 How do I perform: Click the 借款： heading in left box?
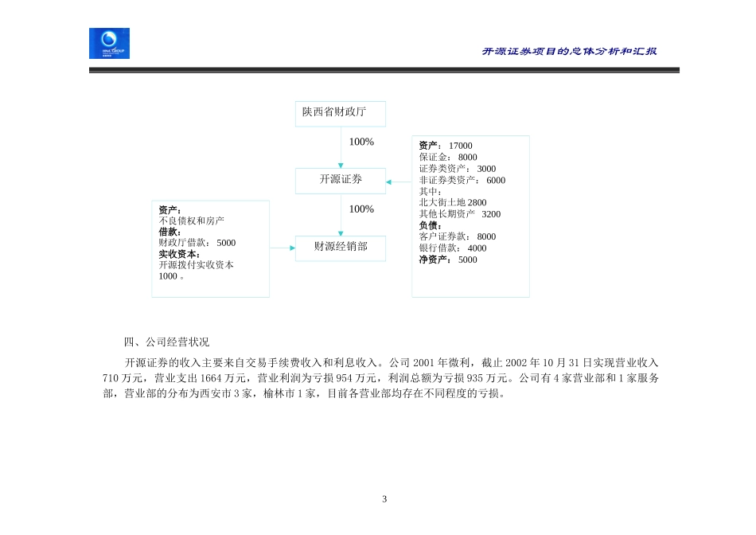170,232
